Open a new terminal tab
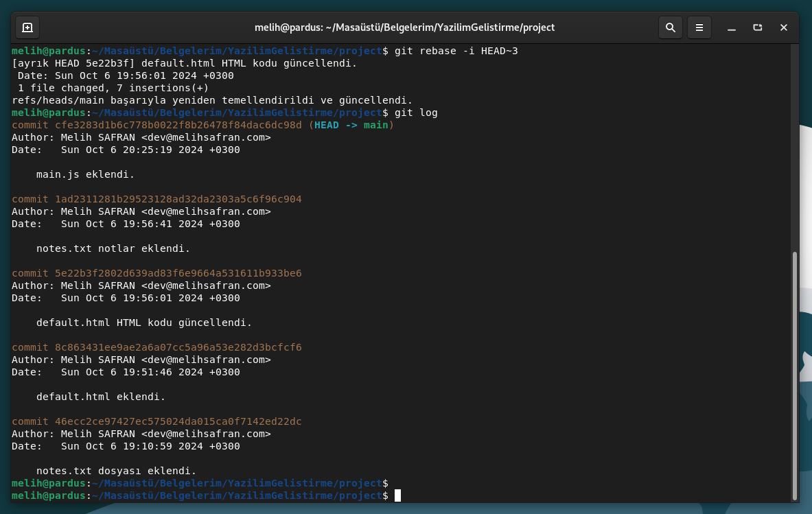Viewport: 812px width, 514px height. [27, 27]
